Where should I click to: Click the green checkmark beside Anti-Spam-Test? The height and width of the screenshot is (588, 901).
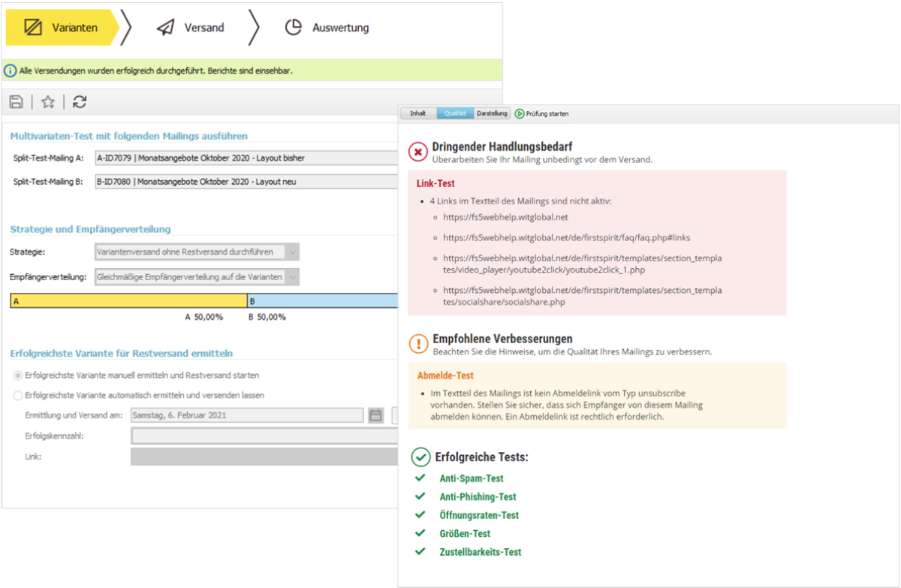pos(421,478)
